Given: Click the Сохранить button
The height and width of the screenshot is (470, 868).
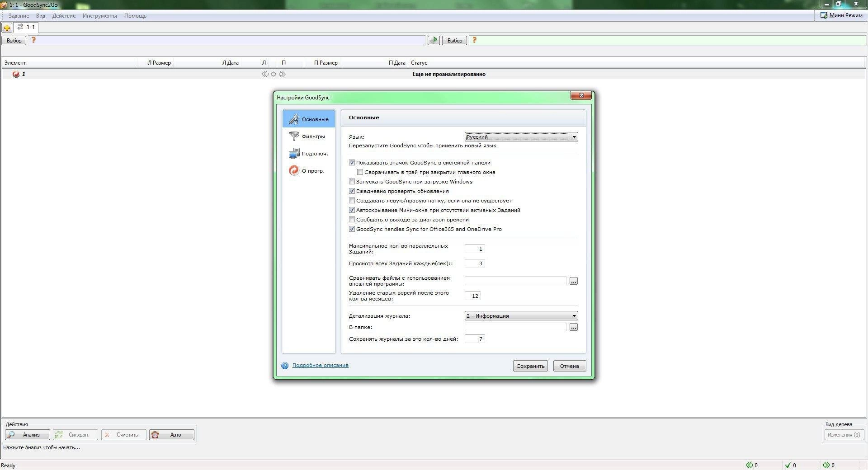Looking at the screenshot, I should [530, 366].
